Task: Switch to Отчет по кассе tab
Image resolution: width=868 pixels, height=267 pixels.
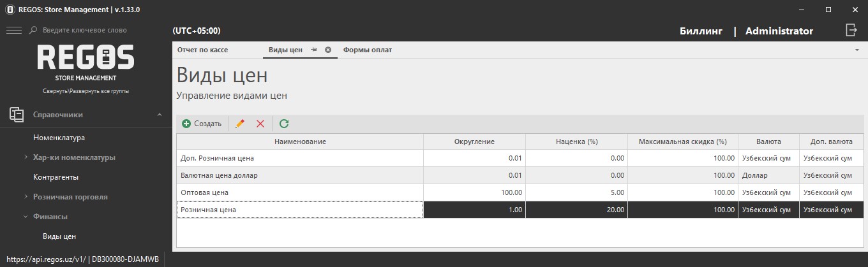Action: 202,50
